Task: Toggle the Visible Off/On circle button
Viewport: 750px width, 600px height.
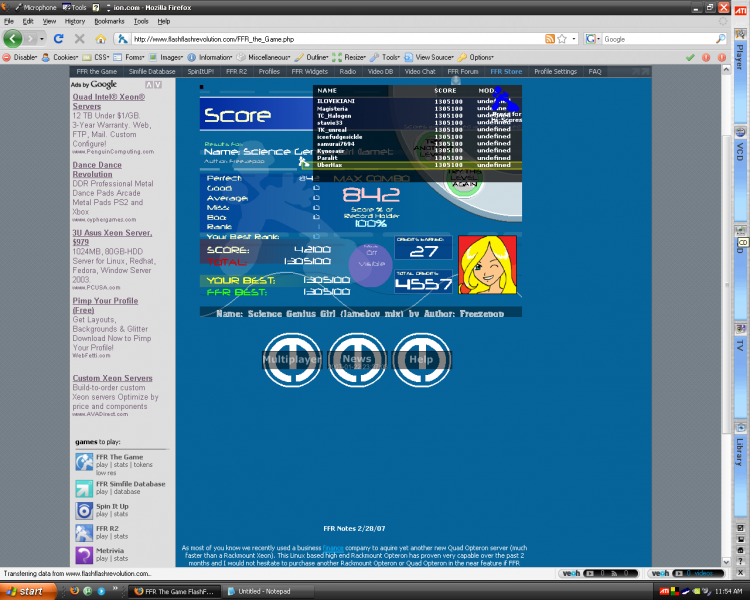Action: tap(371, 265)
